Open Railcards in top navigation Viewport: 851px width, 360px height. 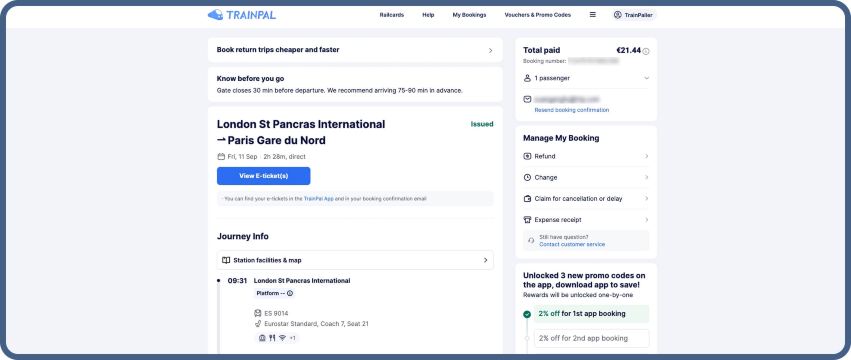tap(391, 15)
